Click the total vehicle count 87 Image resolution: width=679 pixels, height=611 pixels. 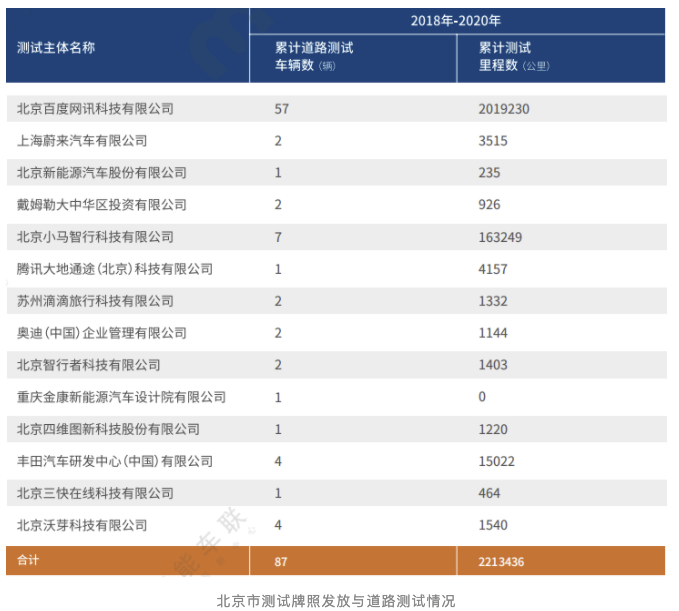[x=281, y=562]
